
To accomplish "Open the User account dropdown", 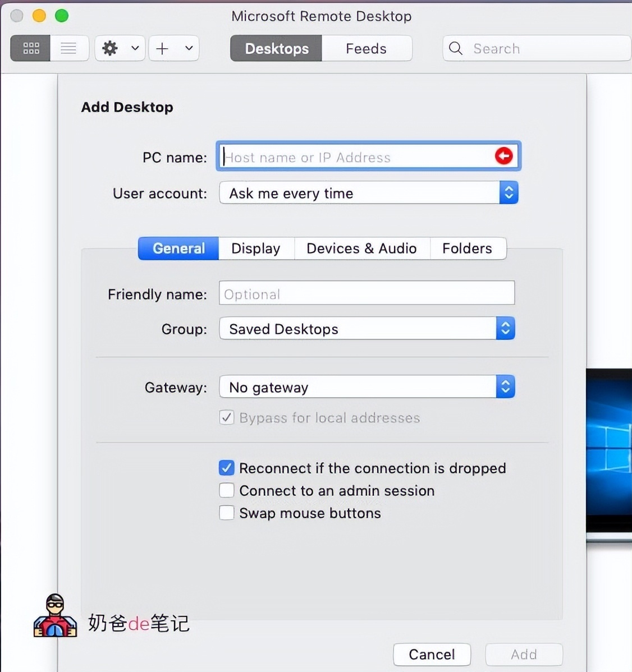I will point(368,193).
